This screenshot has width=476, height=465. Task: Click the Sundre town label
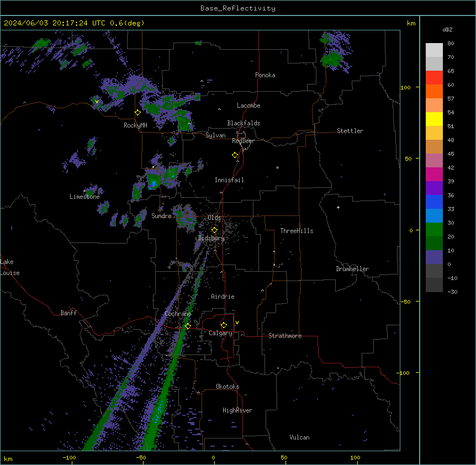click(161, 216)
